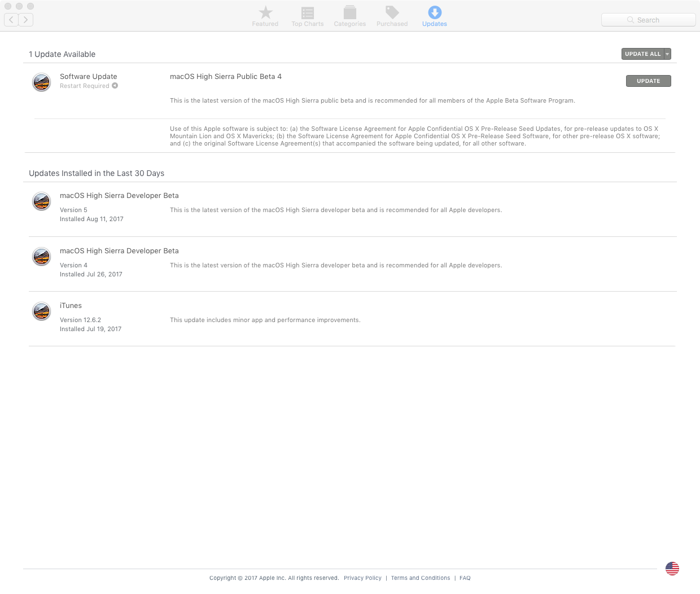This screenshot has height=594, width=700.
Task: Select the Updates tab
Action: [434, 16]
